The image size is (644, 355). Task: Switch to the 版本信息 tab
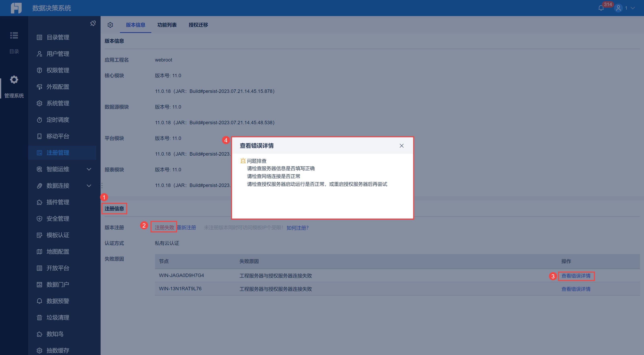135,25
